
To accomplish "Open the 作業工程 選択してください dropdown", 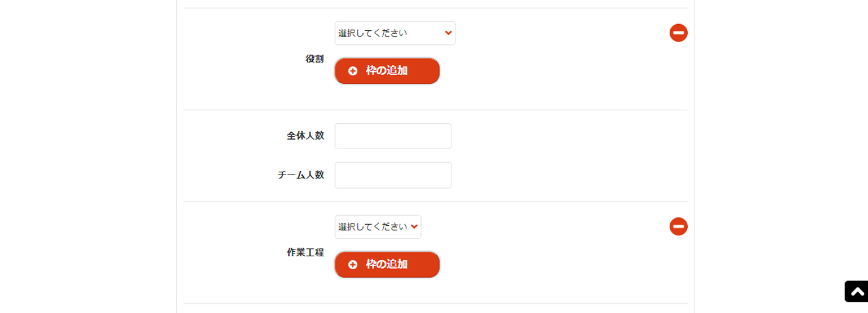I will [x=378, y=227].
